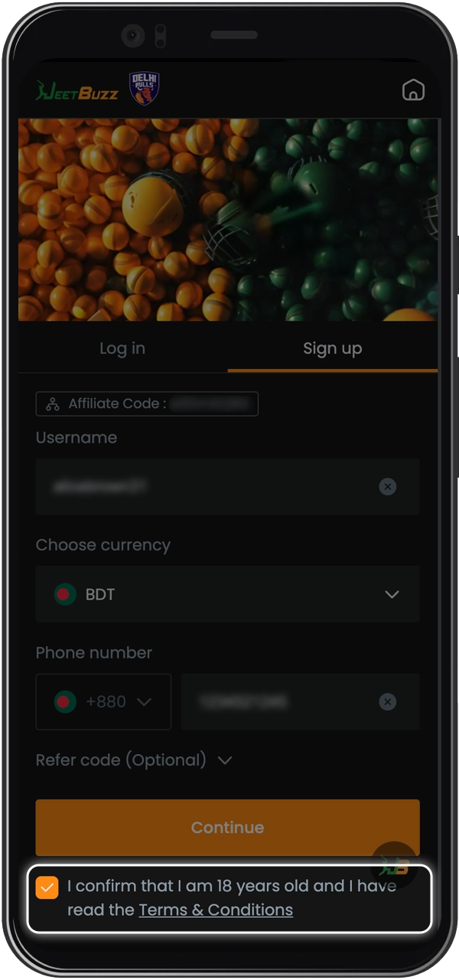Click the JeetBuzz logo
This screenshot has height=980, width=459.
[x=77, y=91]
